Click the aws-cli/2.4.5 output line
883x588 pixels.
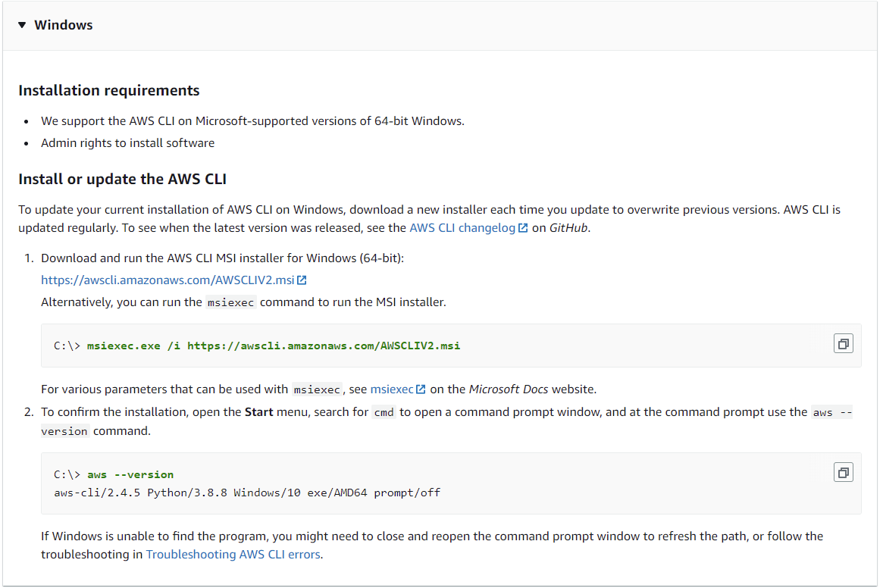[247, 493]
